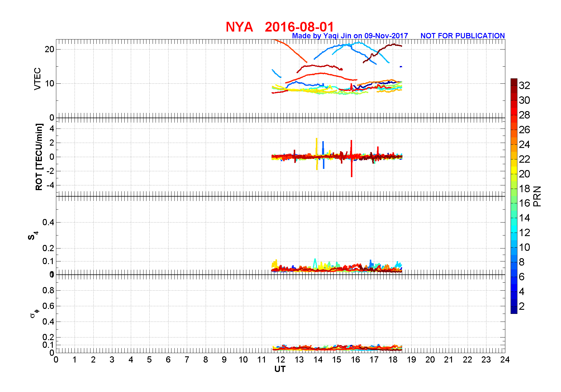Viewport: 561px width, 392px height.
Task: Click the 'UT' x-axis label
Action: 280,369
